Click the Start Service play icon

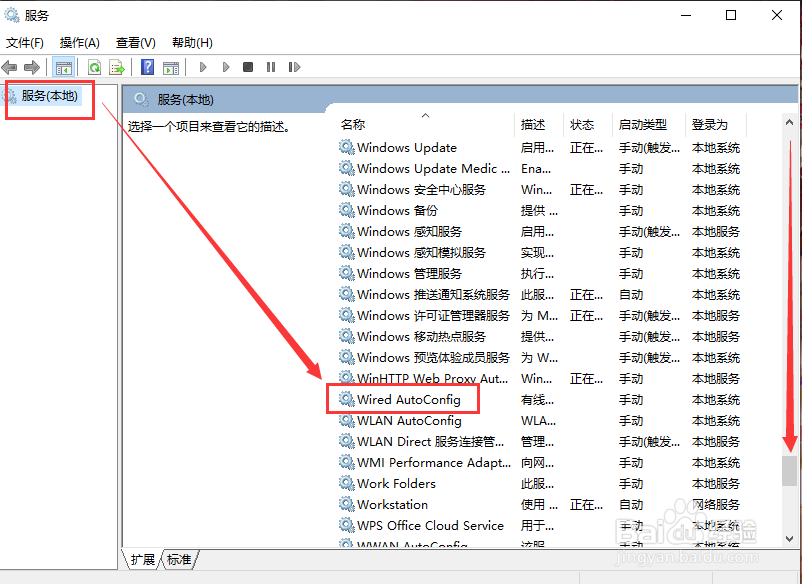coord(203,67)
